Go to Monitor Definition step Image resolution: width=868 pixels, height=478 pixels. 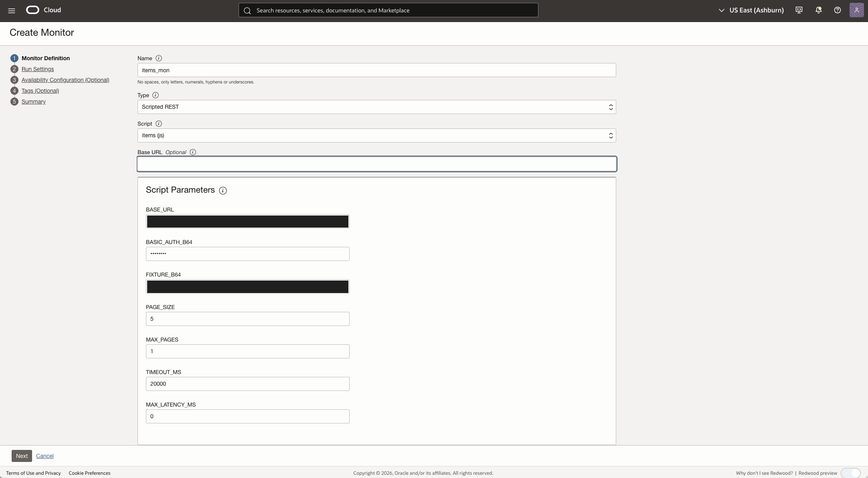tap(45, 58)
